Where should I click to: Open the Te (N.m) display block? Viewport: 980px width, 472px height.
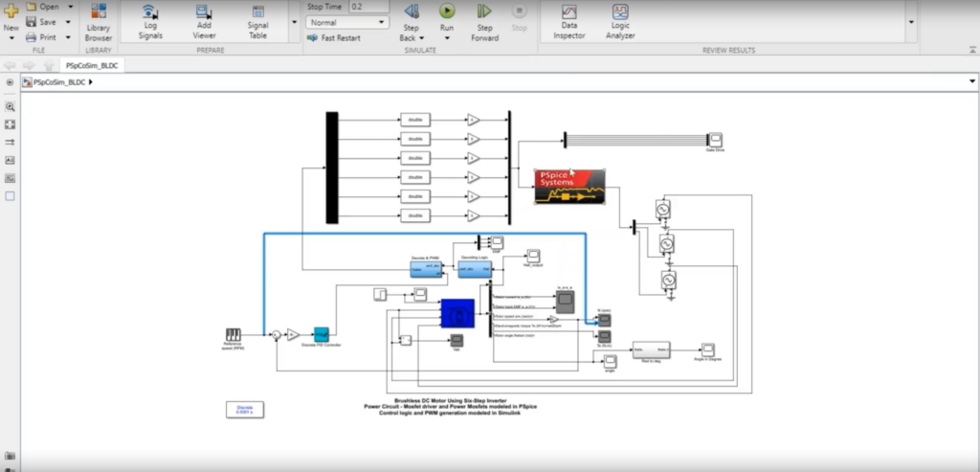click(605, 337)
